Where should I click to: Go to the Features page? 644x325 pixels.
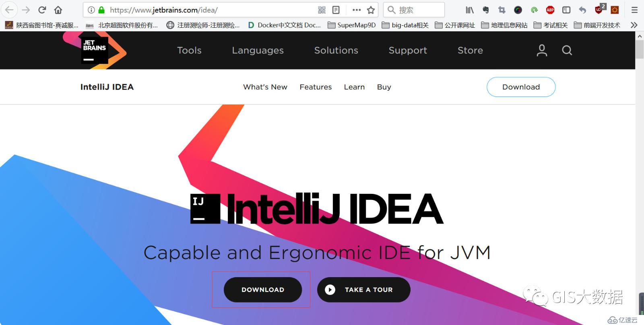316,87
